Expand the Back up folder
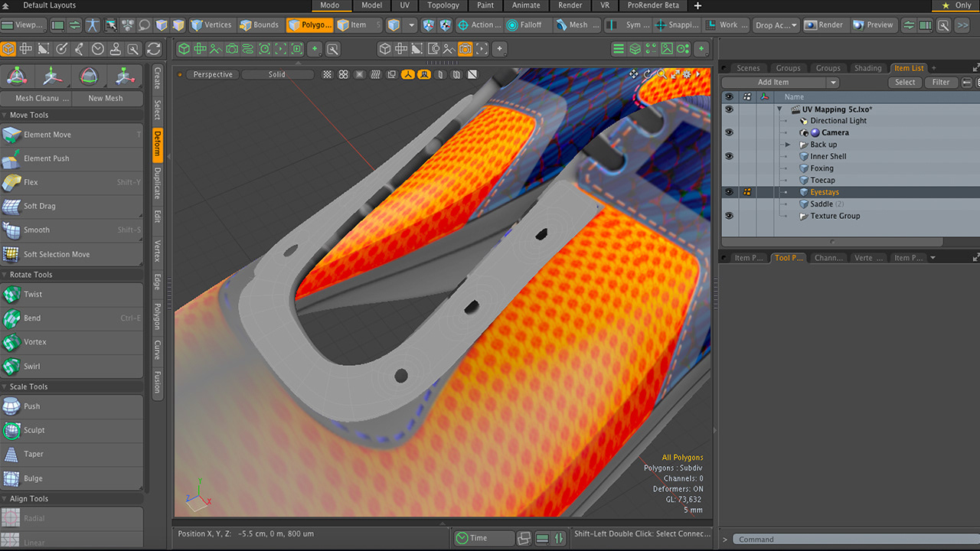 [788, 145]
